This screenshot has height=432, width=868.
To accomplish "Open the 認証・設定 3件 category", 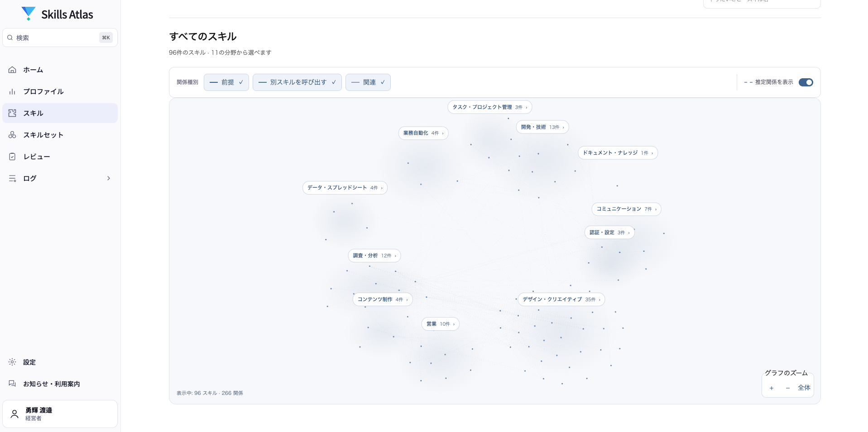I will click(x=609, y=233).
